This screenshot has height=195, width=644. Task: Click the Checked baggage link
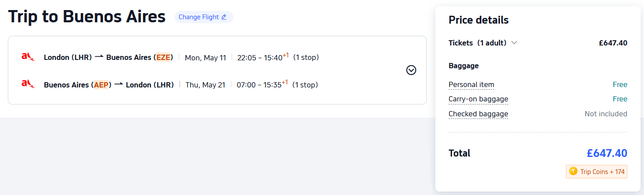478,114
